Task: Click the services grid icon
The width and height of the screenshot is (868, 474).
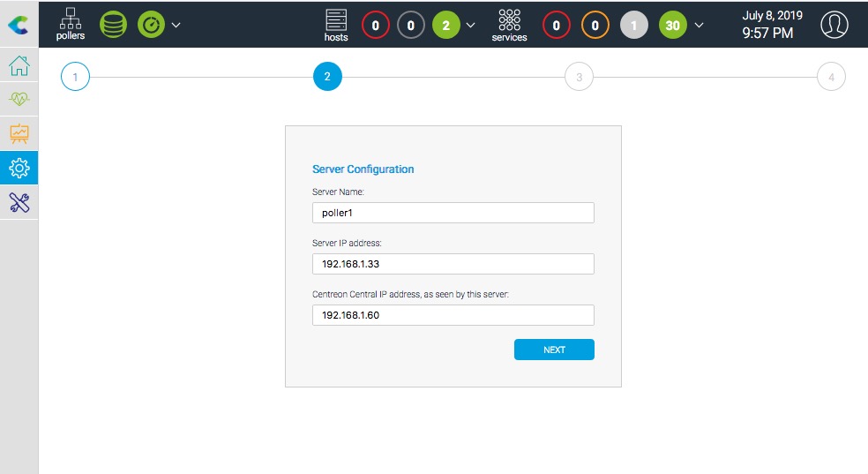Action: pos(509,25)
